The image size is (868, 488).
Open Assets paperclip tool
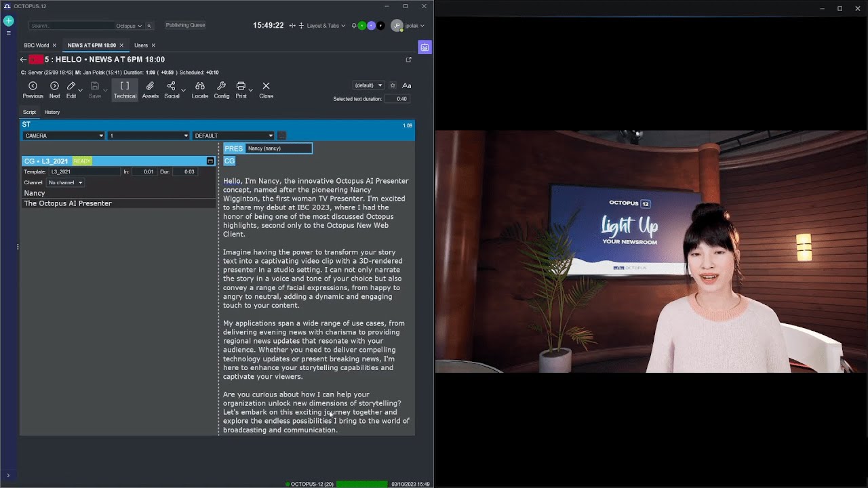click(150, 90)
